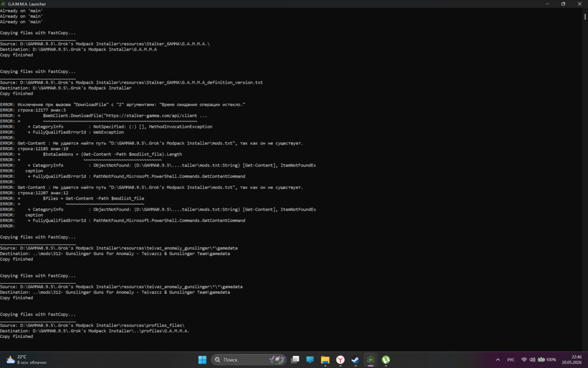Viewport: 588px width, 368px height.
Task: Open File Explorer from the taskbar
Action: pos(325,360)
